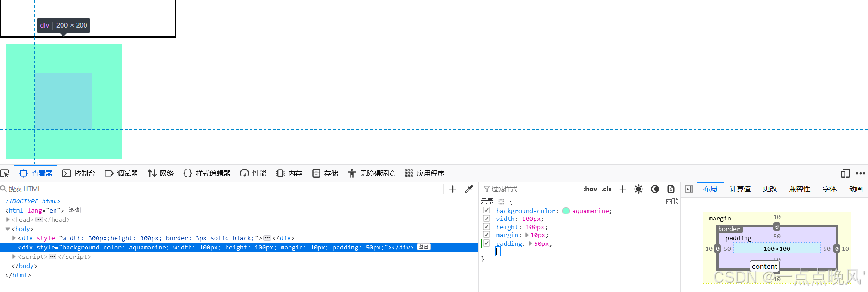Click the aquamarine value text in rule
The height and width of the screenshot is (292, 868).
(591, 211)
